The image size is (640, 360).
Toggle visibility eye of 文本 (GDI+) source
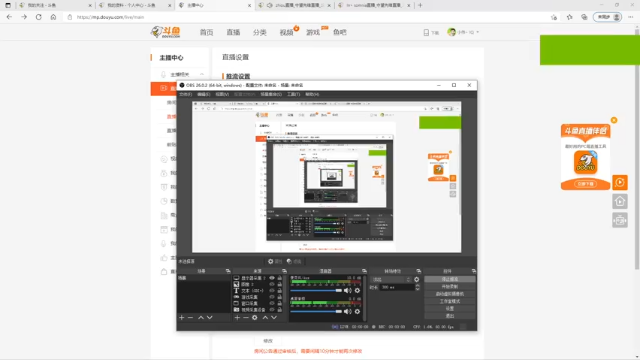tap(272, 291)
